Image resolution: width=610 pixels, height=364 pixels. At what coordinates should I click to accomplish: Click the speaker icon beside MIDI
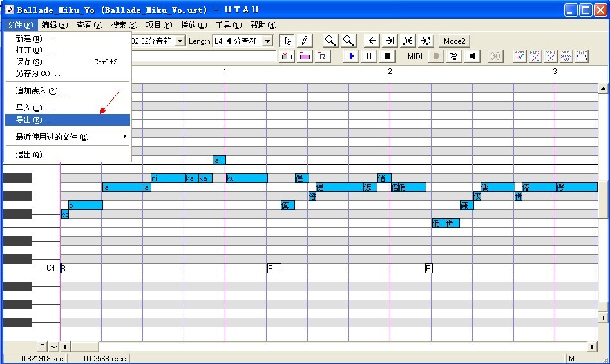pos(472,57)
